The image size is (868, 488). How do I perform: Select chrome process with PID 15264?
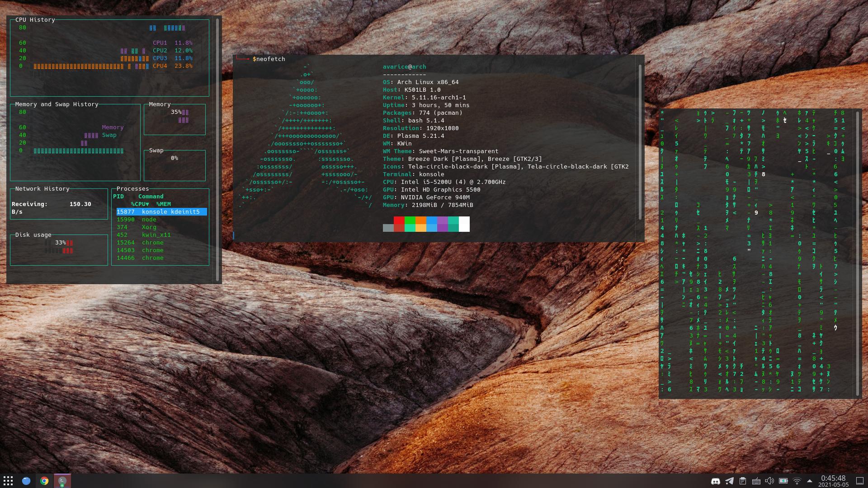coord(162,243)
